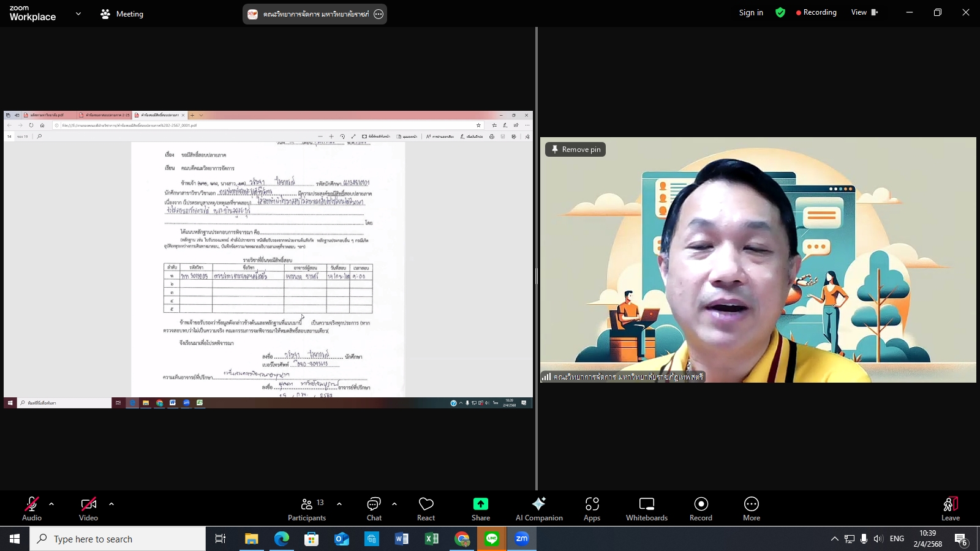Expand audio settings arrow next to Audio
Viewport: 980px width, 551px height.
[51, 504]
